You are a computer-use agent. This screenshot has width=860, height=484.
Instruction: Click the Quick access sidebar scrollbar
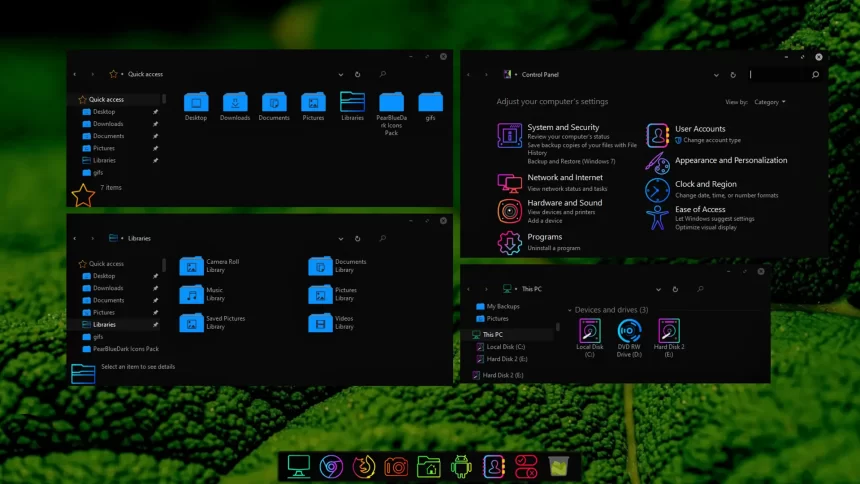click(x=163, y=99)
